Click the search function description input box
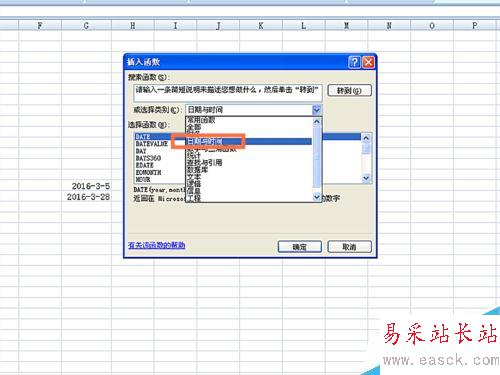Image resolution: width=500 pixels, height=375 pixels. (x=228, y=93)
